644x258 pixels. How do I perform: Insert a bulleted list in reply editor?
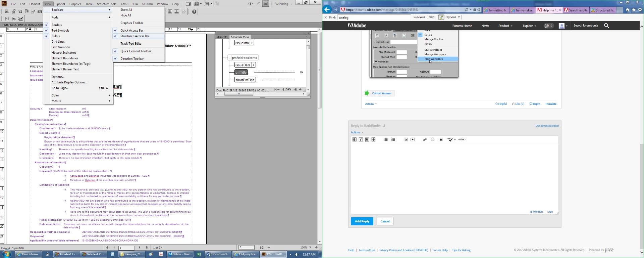385,139
